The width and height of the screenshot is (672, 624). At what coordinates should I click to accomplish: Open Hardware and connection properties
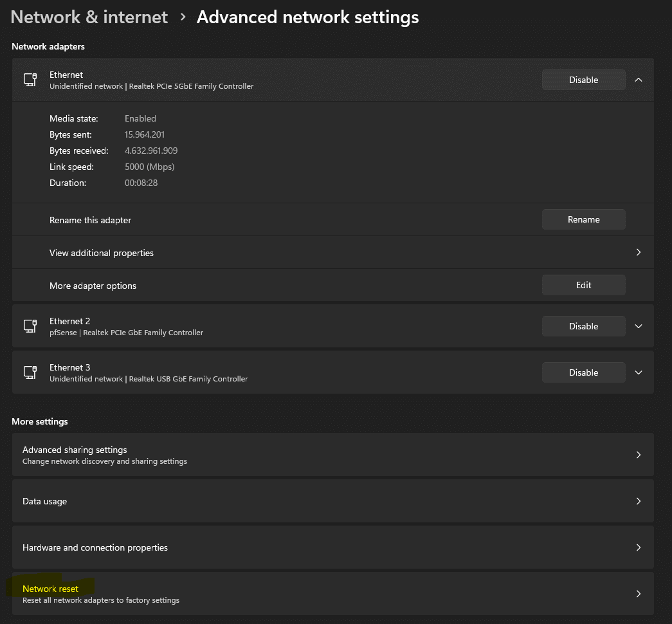pyautogui.click(x=95, y=547)
